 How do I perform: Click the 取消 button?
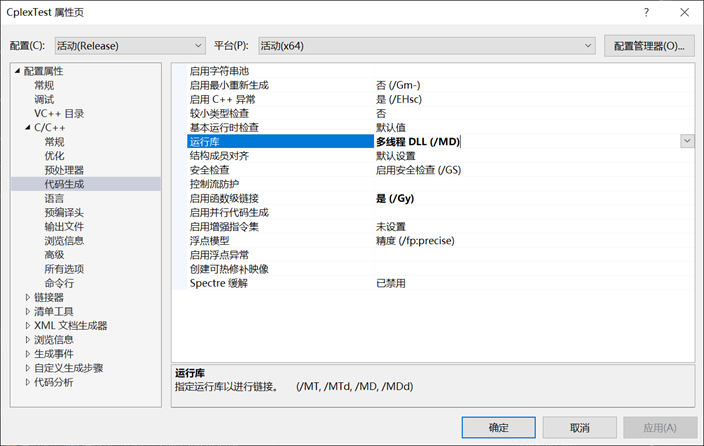point(579,427)
